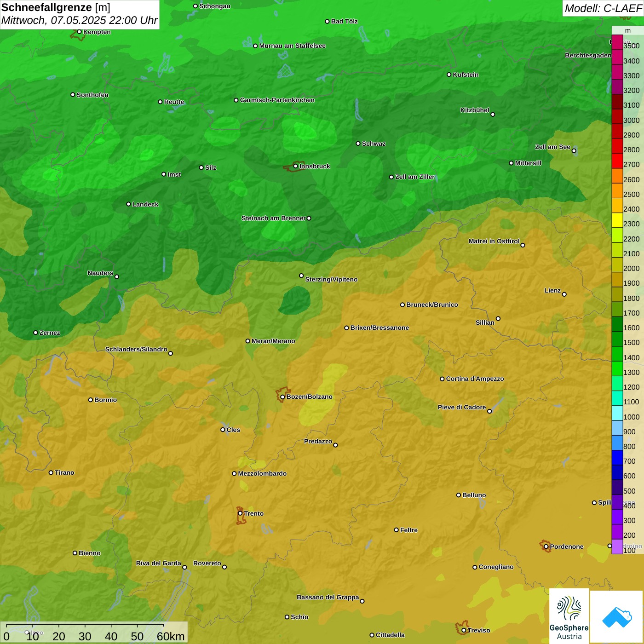Select the 700 m blue legend swatch

point(617,458)
